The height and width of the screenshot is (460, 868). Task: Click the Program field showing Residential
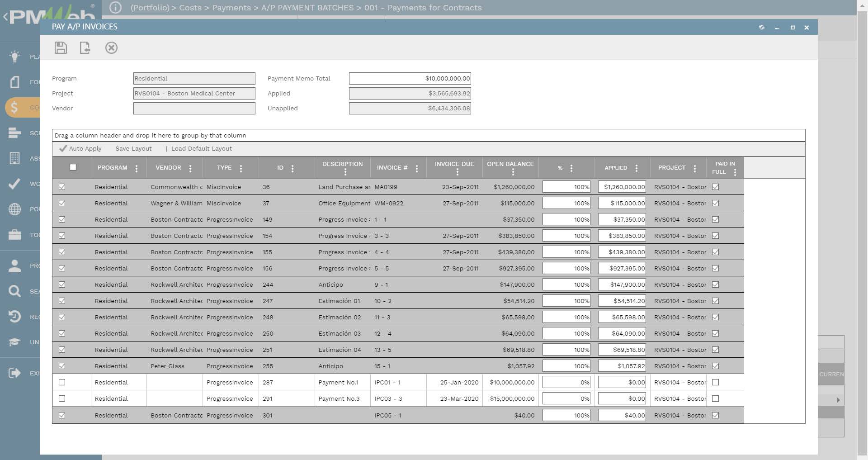tap(194, 78)
